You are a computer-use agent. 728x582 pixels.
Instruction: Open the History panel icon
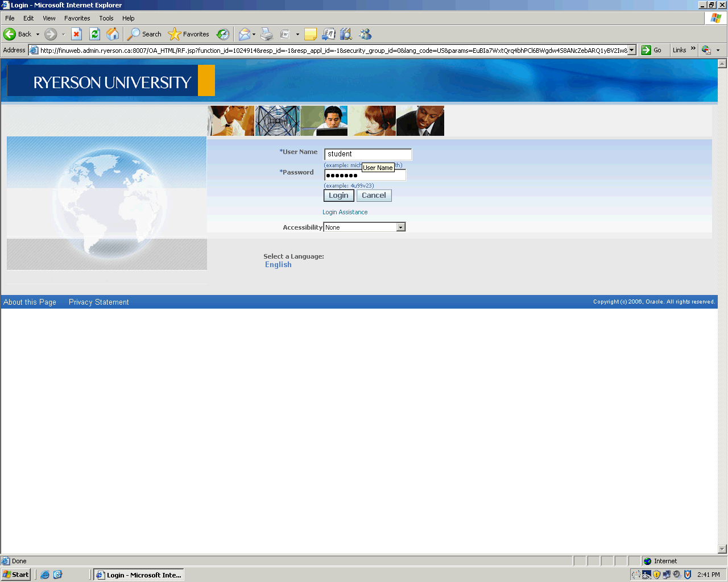pos(223,34)
